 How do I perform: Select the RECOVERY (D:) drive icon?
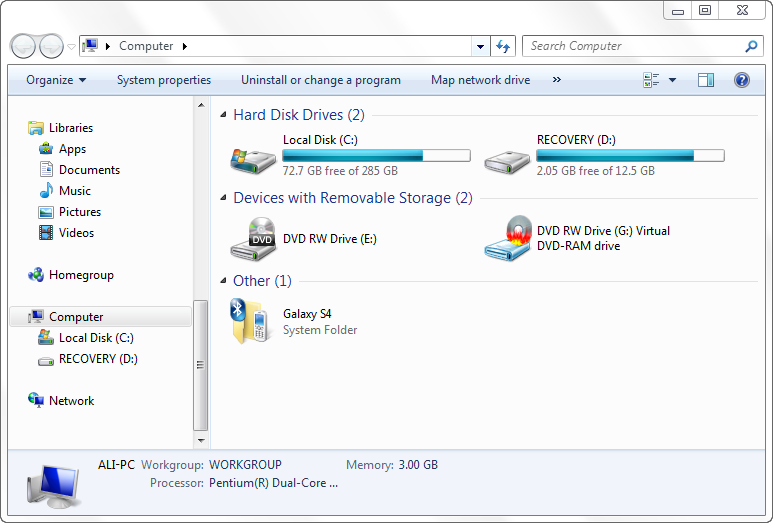click(x=507, y=162)
